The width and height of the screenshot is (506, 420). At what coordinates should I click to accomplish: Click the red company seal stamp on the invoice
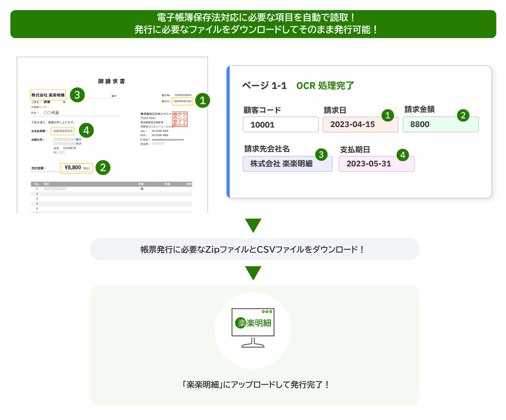pos(180,119)
